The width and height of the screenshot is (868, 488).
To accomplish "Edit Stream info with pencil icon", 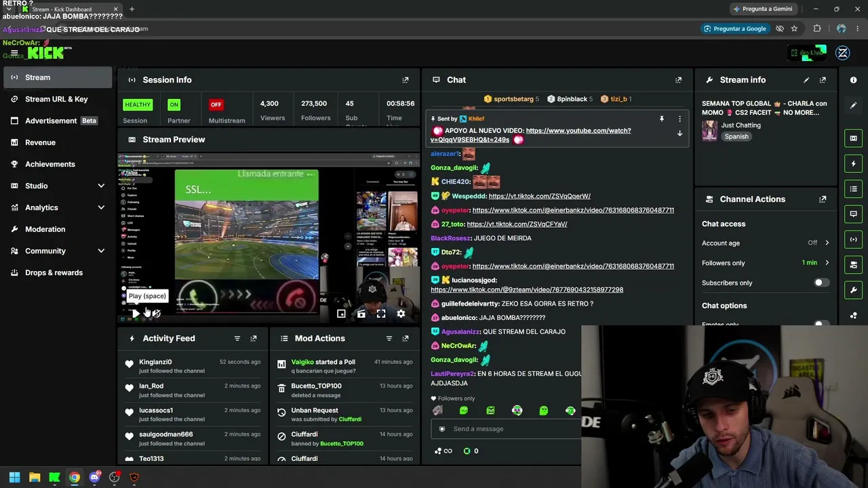I will coord(806,80).
